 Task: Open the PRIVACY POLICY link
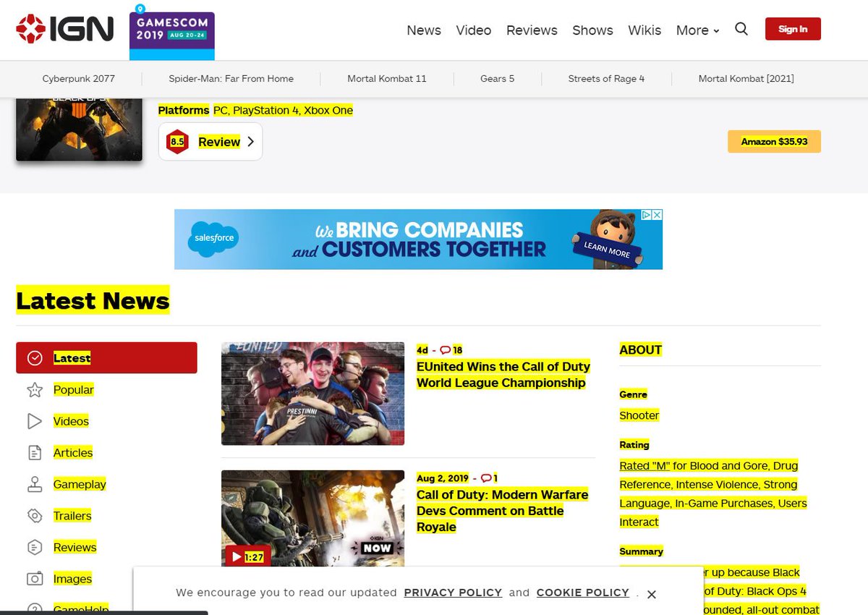tap(453, 593)
